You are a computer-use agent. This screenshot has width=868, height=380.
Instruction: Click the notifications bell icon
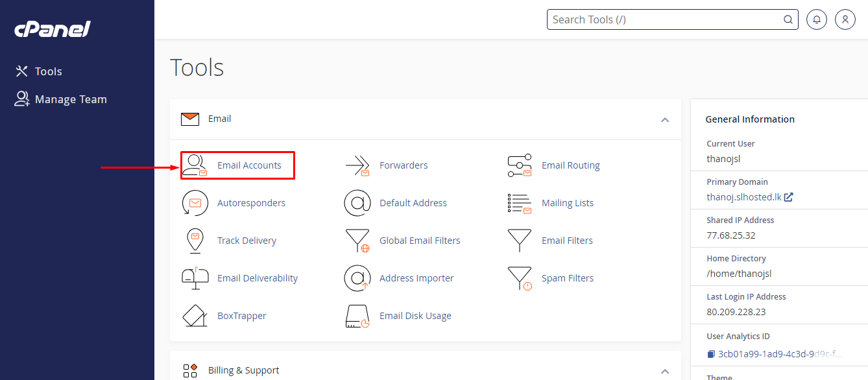point(817,19)
